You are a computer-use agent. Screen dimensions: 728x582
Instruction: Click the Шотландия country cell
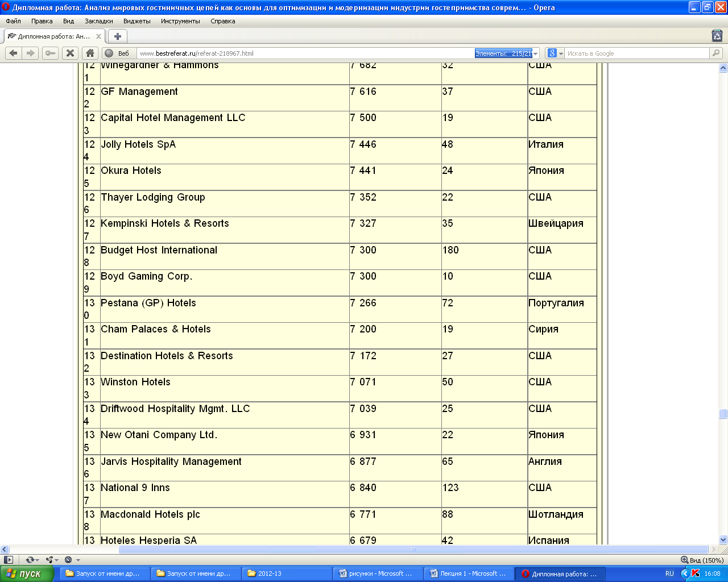coord(562,521)
